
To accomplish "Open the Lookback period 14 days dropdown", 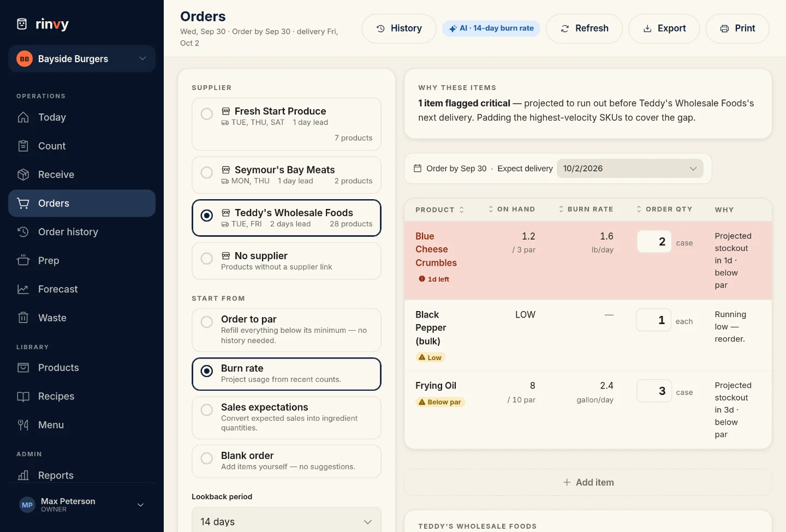I will coord(287,522).
